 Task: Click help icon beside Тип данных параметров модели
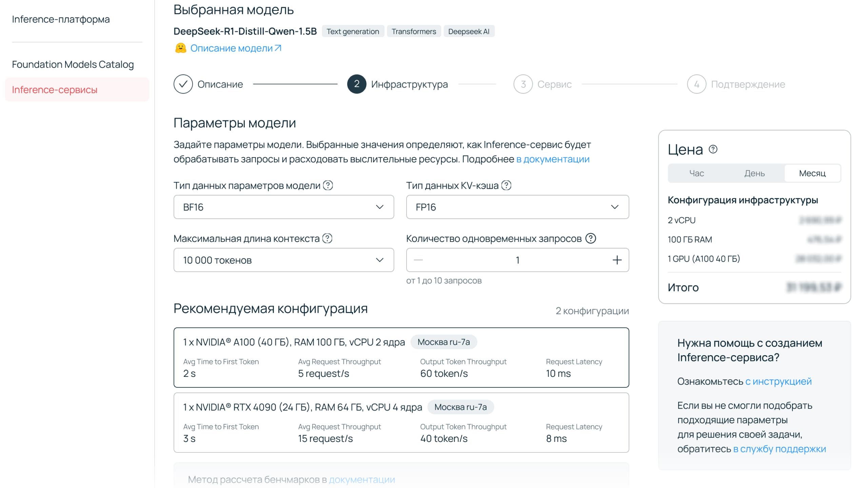coord(328,185)
